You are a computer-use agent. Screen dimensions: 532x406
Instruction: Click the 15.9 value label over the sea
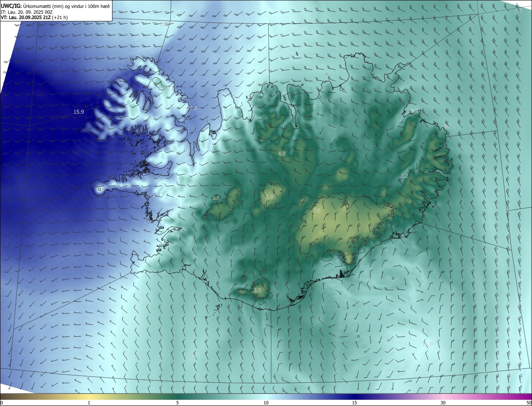pos(79,112)
